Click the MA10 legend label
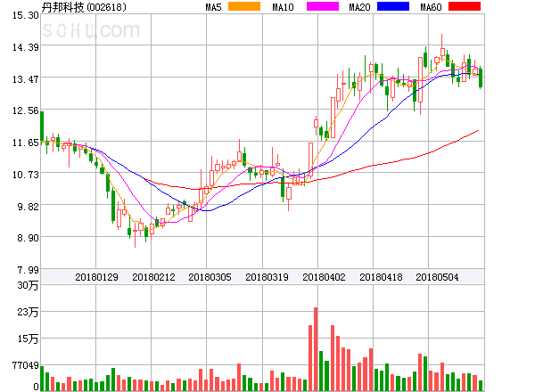Screen dimensions: 535x392 click(283, 7)
